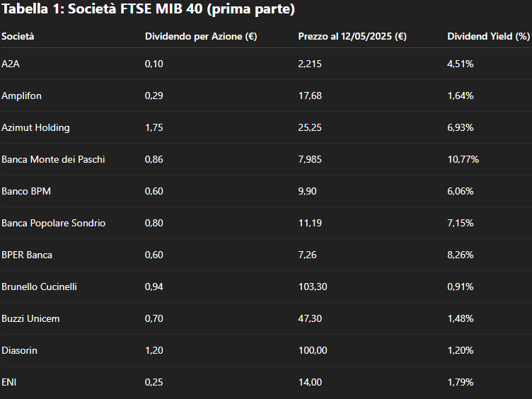Click the table title Tabella 1
Image resolution: width=532 pixels, height=399 pixels.
(x=149, y=8)
